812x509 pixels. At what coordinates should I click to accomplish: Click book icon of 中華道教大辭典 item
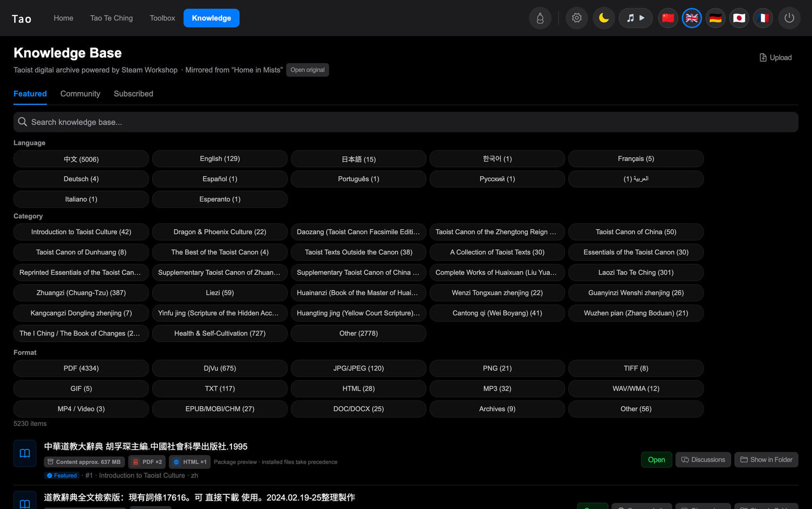coord(25,453)
